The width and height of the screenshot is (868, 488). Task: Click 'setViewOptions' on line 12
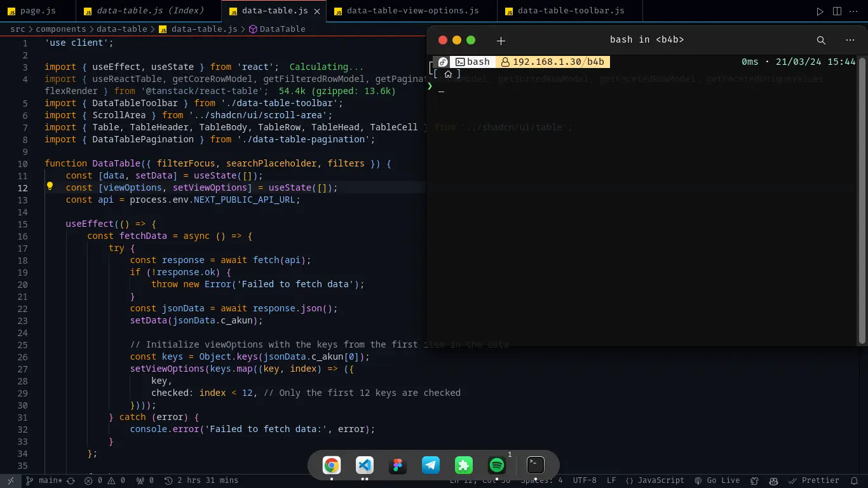point(210,187)
